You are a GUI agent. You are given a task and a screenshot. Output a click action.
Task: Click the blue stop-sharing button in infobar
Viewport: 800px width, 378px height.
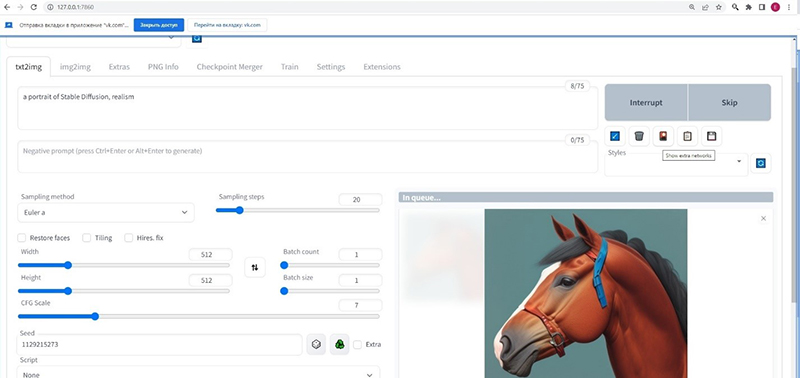click(159, 25)
